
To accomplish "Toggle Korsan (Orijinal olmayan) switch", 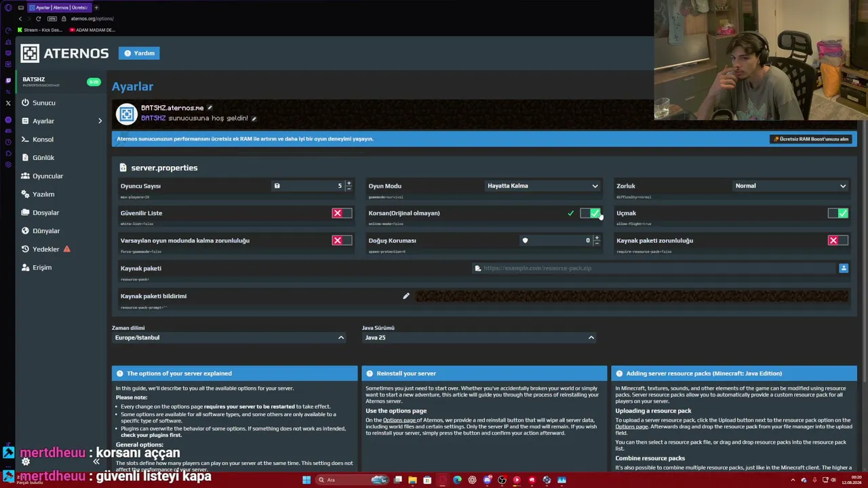I will click(590, 213).
